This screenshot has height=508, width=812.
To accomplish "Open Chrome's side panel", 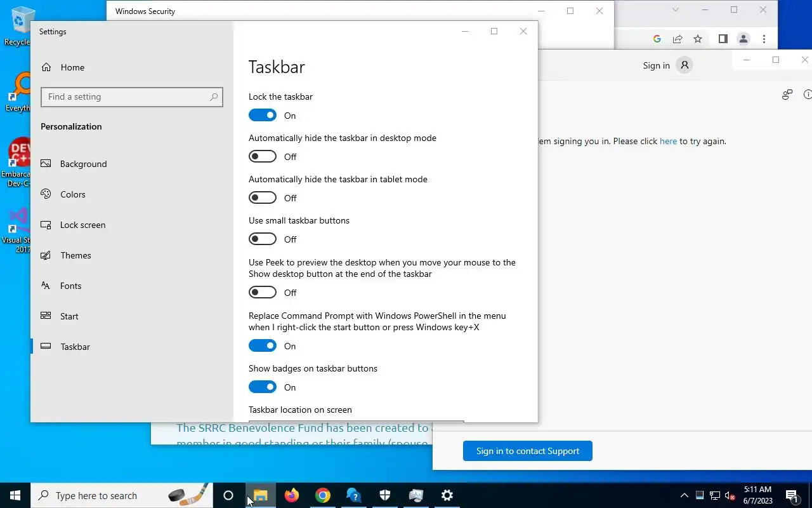I will click(723, 39).
